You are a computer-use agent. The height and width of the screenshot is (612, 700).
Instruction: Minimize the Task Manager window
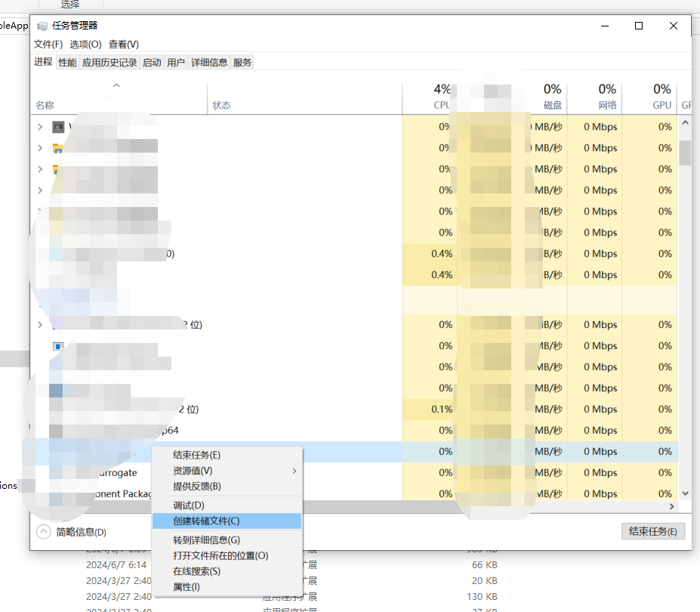(604, 26)
